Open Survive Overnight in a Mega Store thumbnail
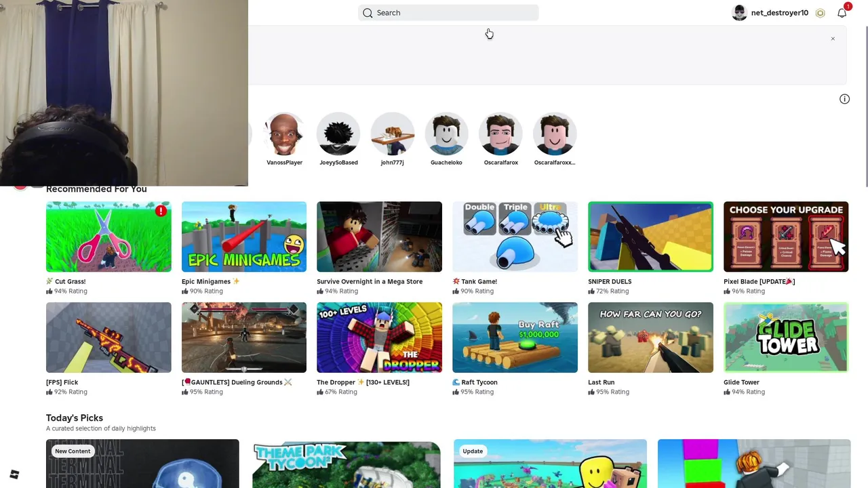Screen dimensions: 868x488 coord(379,237)
